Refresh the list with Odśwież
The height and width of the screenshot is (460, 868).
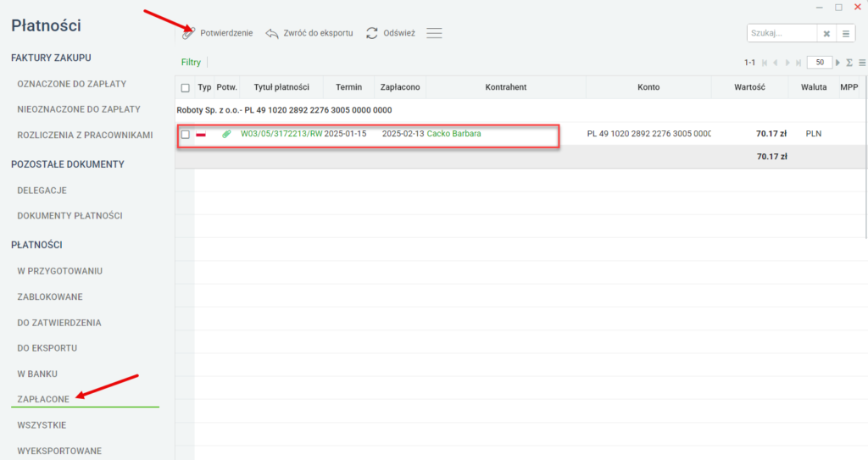pyautogui.click(x=390, y=33)
